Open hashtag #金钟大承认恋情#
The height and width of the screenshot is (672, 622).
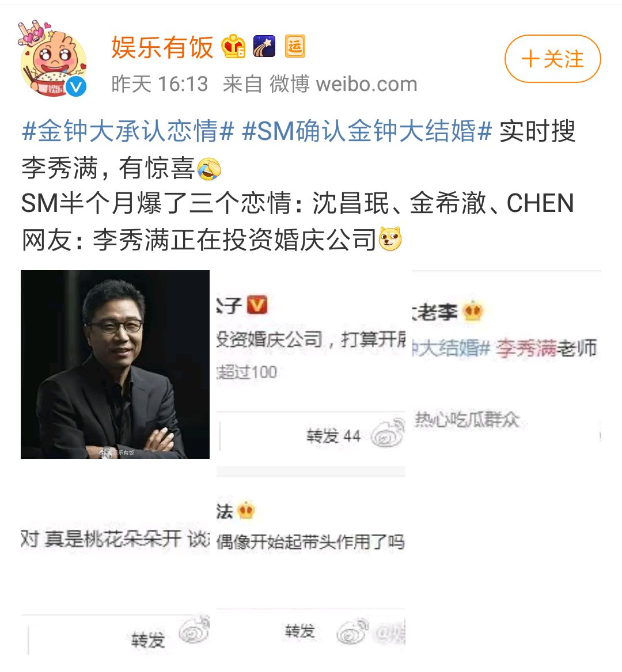[128, 131]
